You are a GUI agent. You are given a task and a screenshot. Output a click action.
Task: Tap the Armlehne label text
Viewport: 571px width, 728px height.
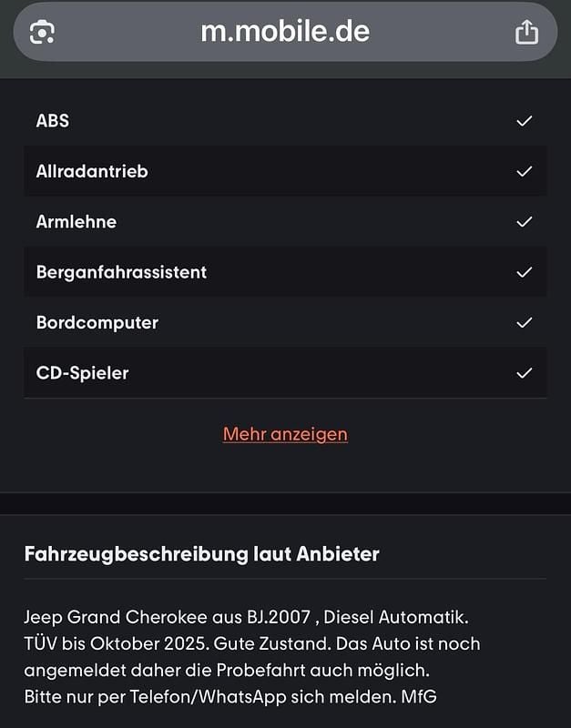pos(76,221)
